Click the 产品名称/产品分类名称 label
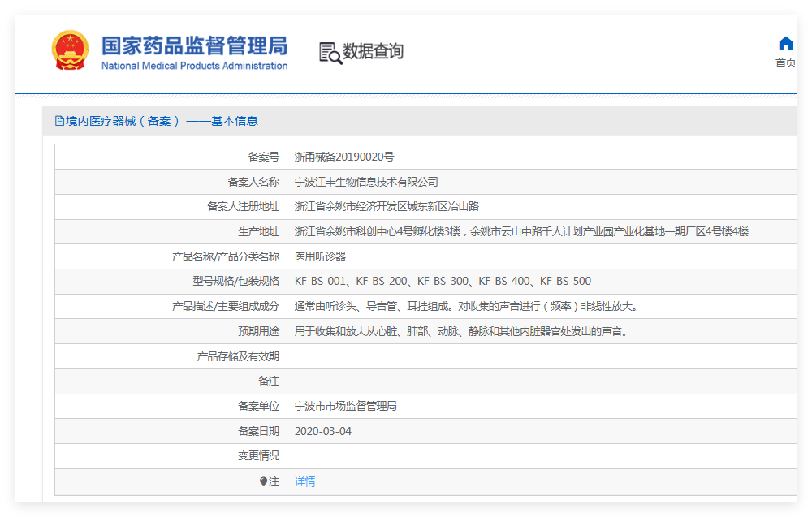 click(x=225, y=256)
